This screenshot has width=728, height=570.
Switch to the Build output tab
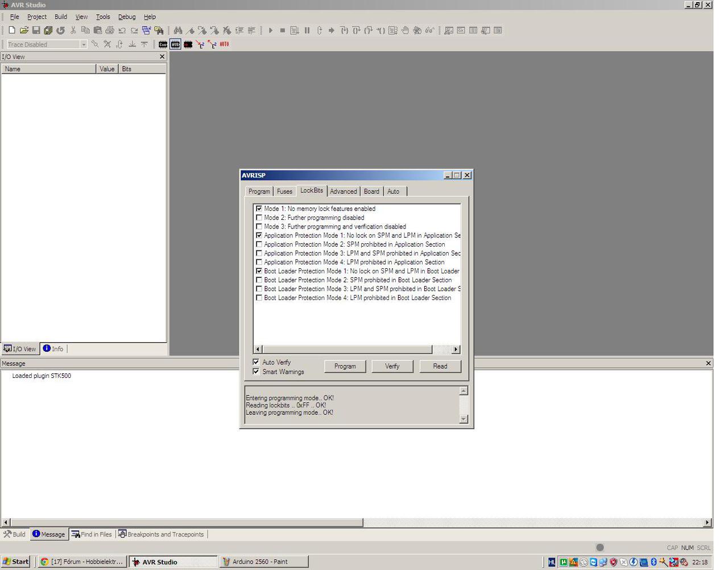pyautogui.click(x=14, y=534)
